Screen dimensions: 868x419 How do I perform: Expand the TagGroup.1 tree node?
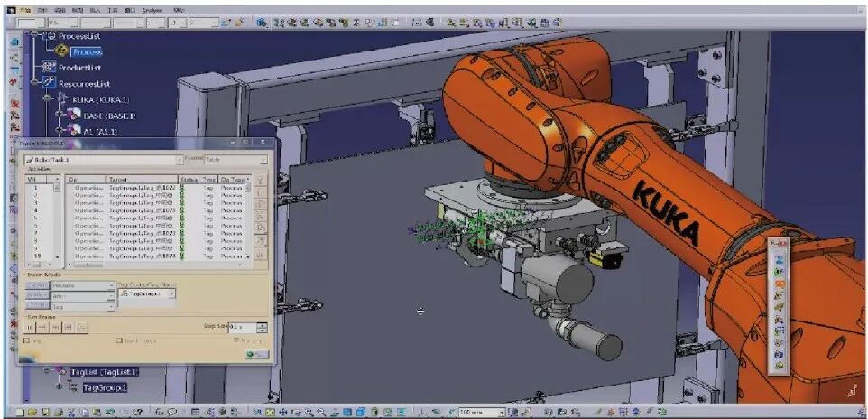[60, 386]
